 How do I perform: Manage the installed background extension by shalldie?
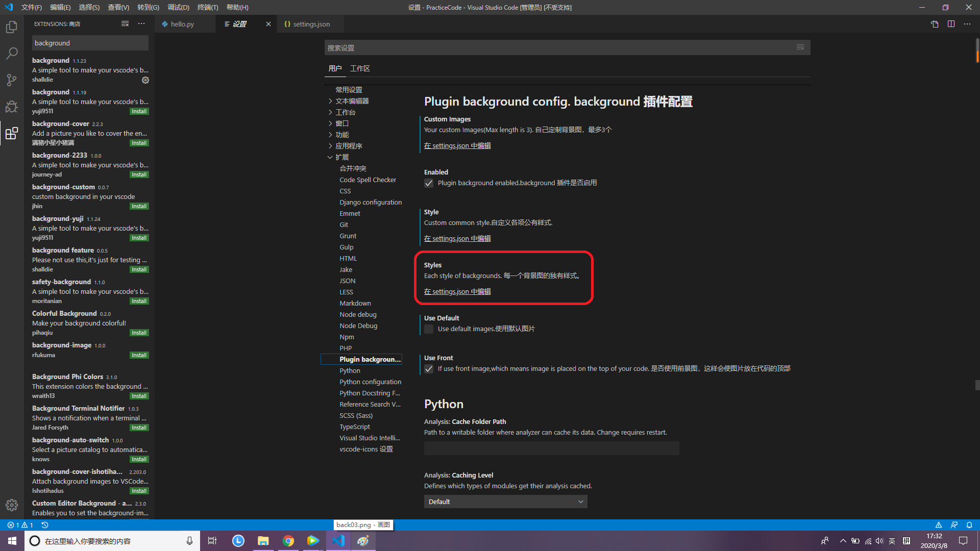tap(145, 80)
